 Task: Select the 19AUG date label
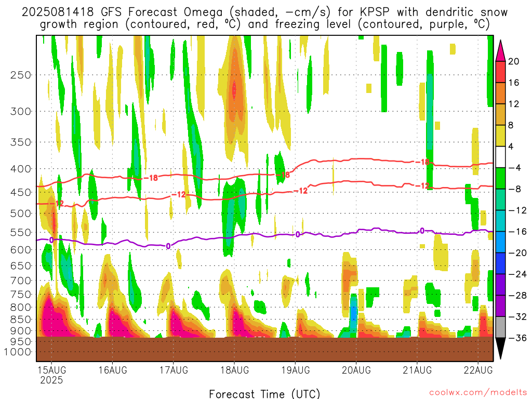pos(296,370)
